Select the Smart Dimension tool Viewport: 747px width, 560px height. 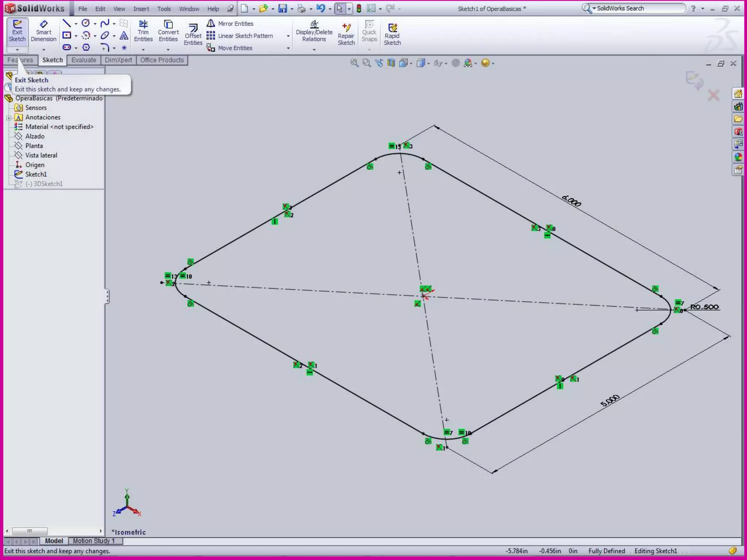(43, 31)
